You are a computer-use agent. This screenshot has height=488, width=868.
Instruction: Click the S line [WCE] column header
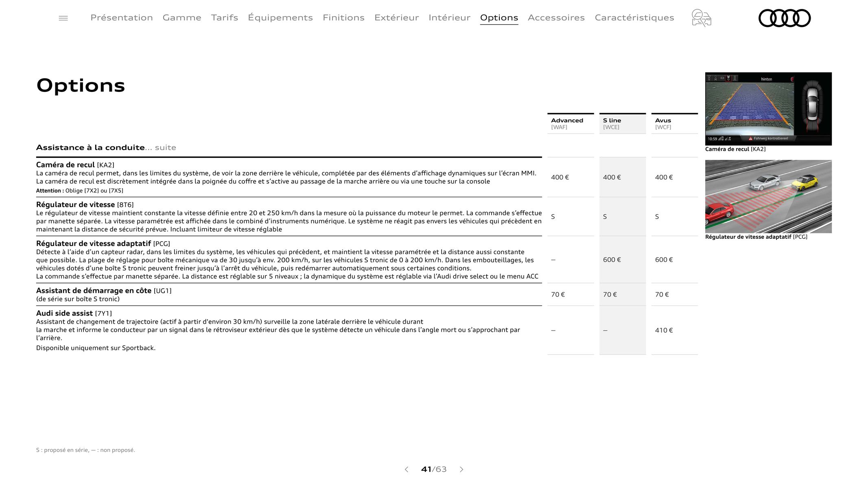(623, 124)
